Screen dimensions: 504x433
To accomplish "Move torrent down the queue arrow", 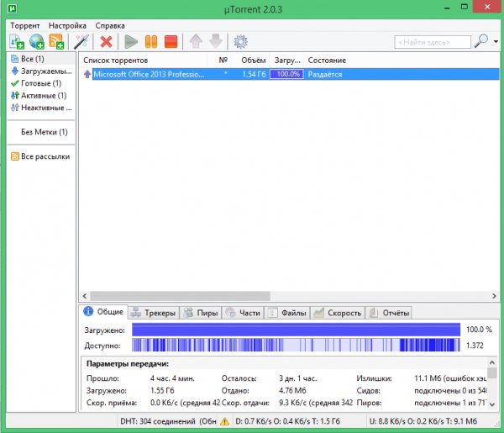I will [216, 42].
